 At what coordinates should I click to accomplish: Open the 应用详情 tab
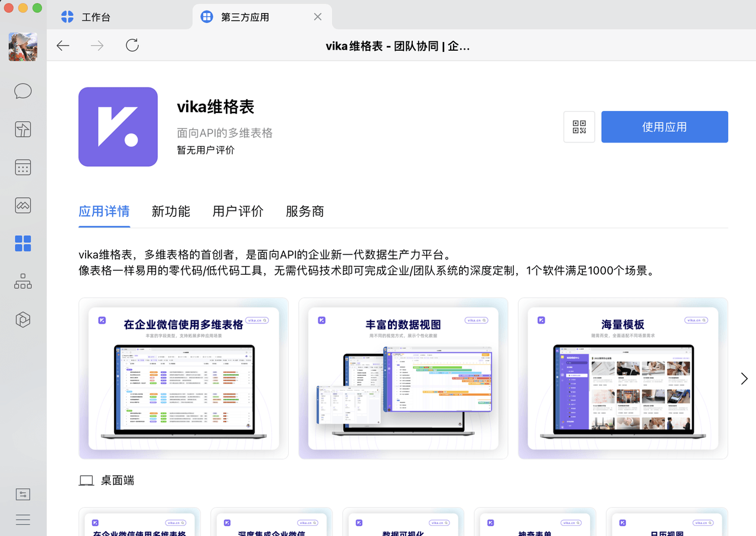point(104,212)
